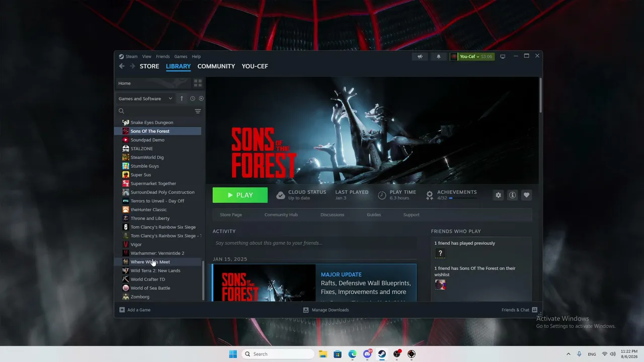Click the recent activity clock filter icon
Viewport: 644px width, 362px height.
coord(192,99)
